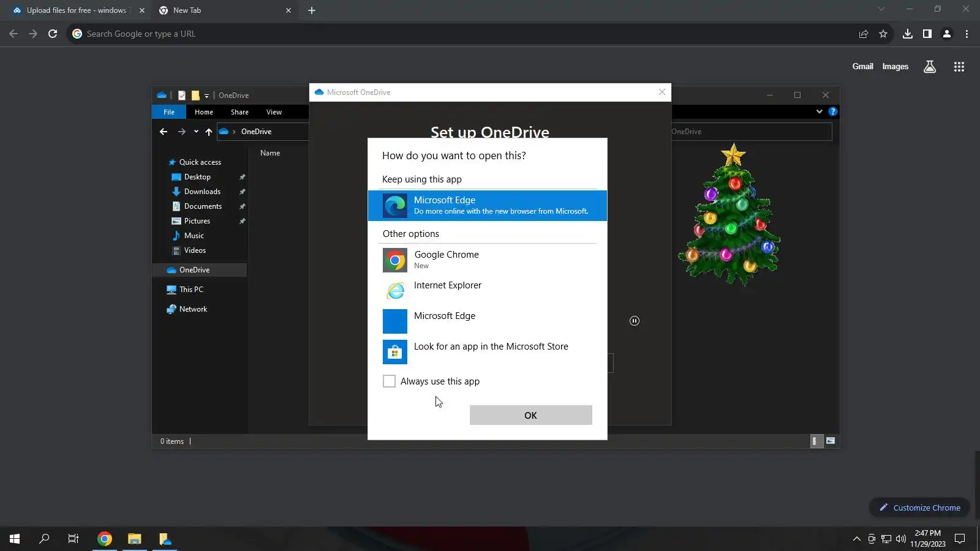Select Network in the navigation pane
The width and height of the screenshot is (980, 551).
193,309
